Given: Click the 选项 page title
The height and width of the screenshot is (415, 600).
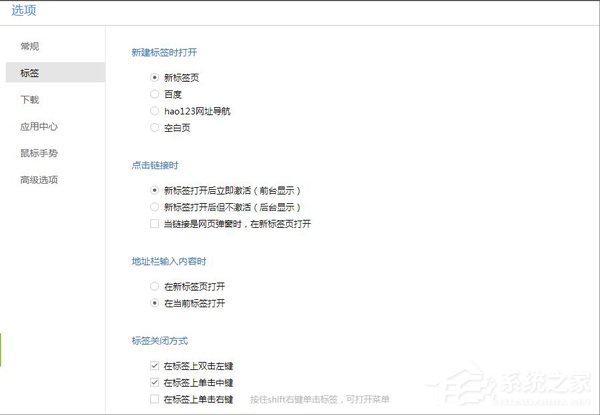Looking at the screenshot, I should (24, 10).
